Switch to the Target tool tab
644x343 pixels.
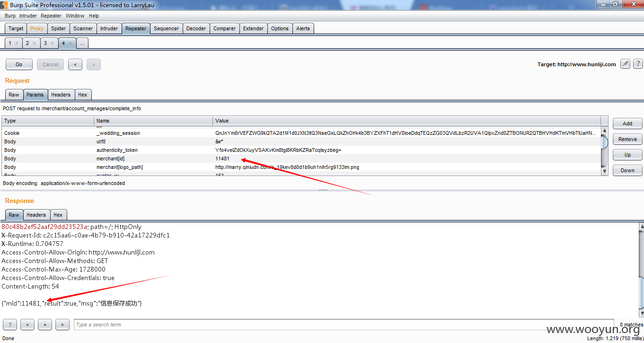pyautogui.click(x=16, y=28)
